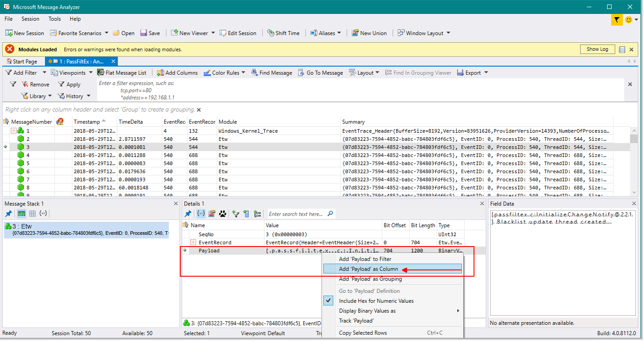The height and width of the screenshot is (341, 644).
Task: Click Edit Session in the toolbar
Action: pos(237,33)
